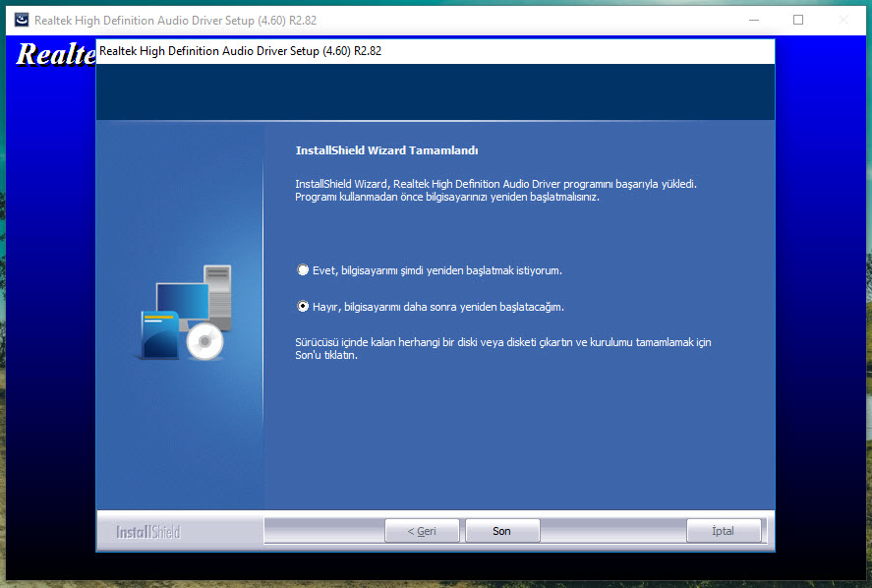Click the Son button to finish
872x588 pixels.
click(502, 531)
